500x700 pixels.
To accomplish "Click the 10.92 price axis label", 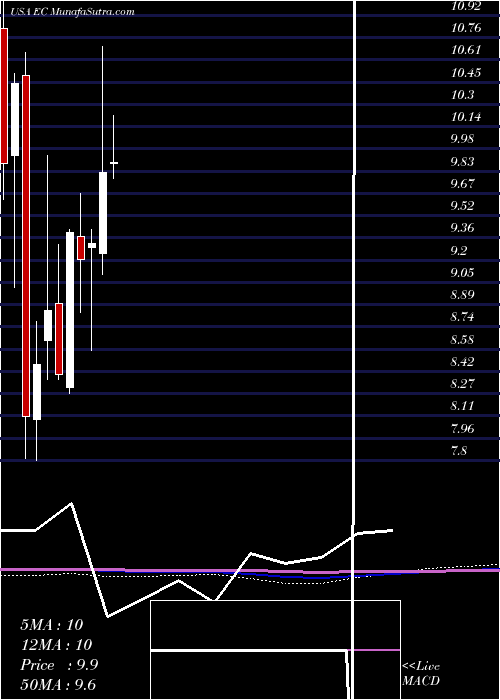I will pos(466,6).
